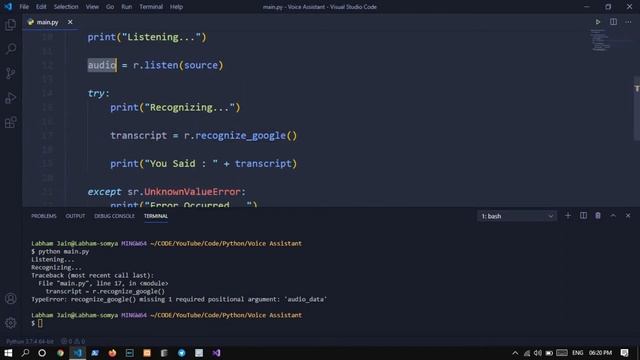This screenshot has height=360, width=640.
Task: Open the View menu
Action: click(x=92, y=7)
